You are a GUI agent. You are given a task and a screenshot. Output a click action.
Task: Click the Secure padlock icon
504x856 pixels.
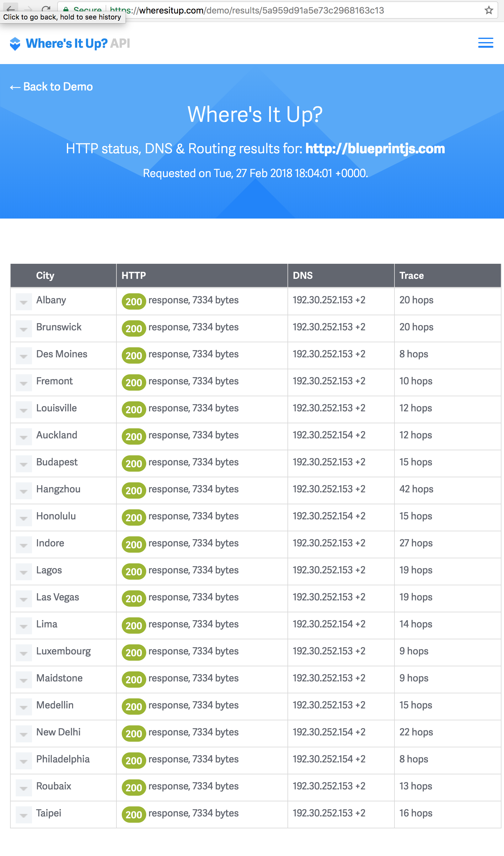coord(67,10)
